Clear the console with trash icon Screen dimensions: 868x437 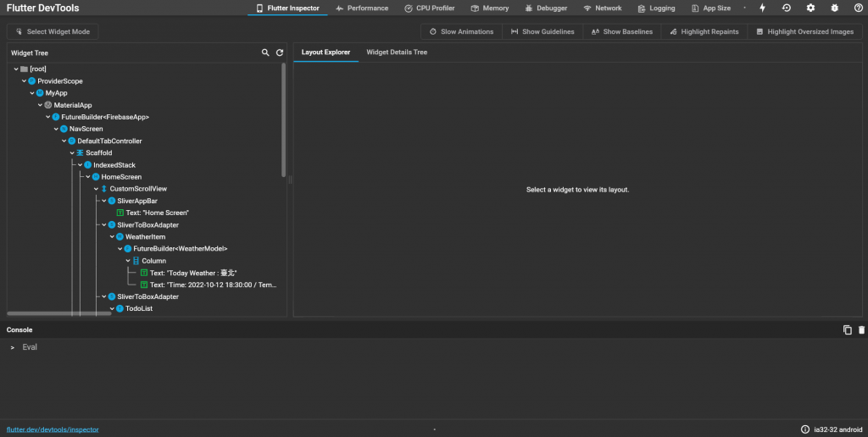pos(861,329)
